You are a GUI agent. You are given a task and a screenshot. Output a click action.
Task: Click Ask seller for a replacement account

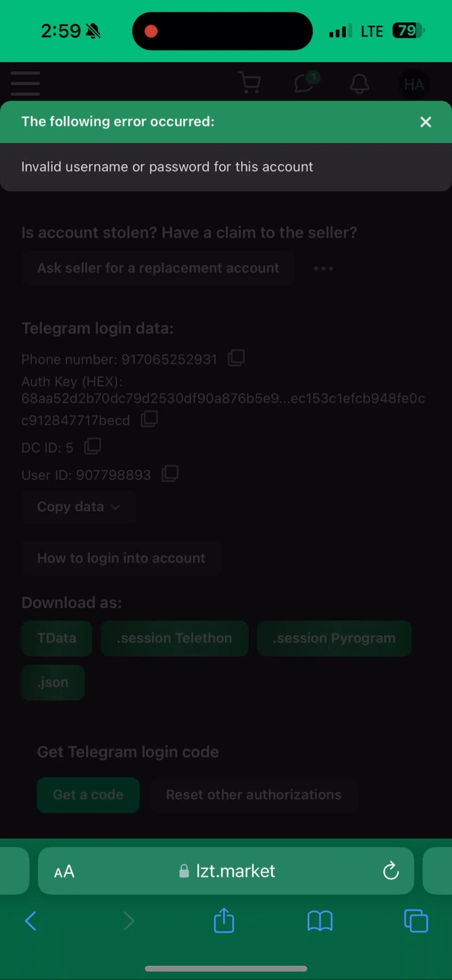point(158,268)
